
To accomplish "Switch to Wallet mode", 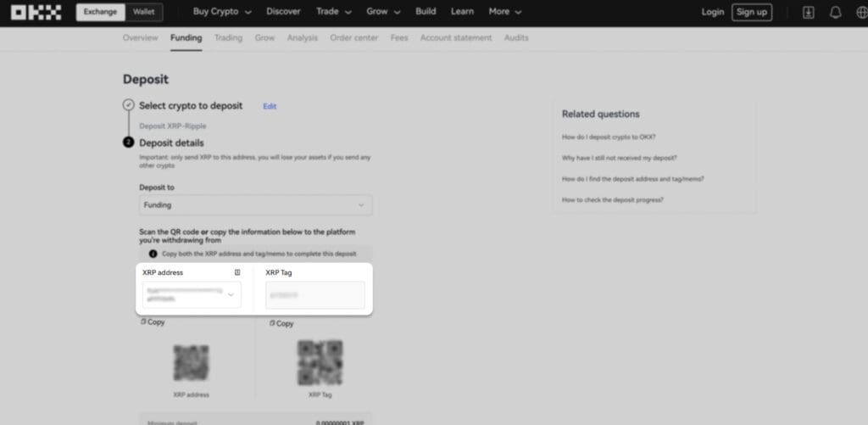I will tap(144, 12).
